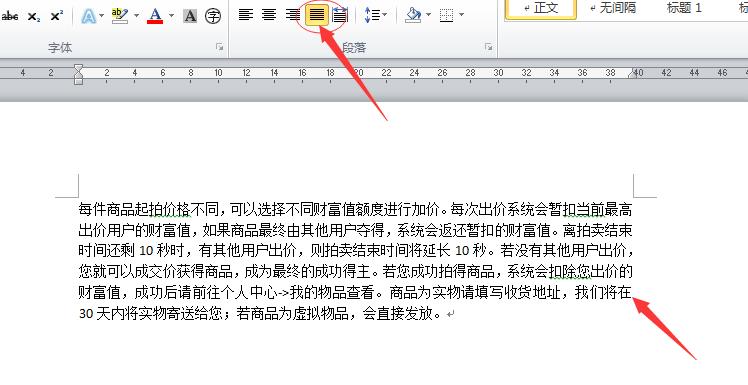The height and width of the screenshot is (385, 748).
Task: Toggle justify alignment button
Action: coord(317,15)
